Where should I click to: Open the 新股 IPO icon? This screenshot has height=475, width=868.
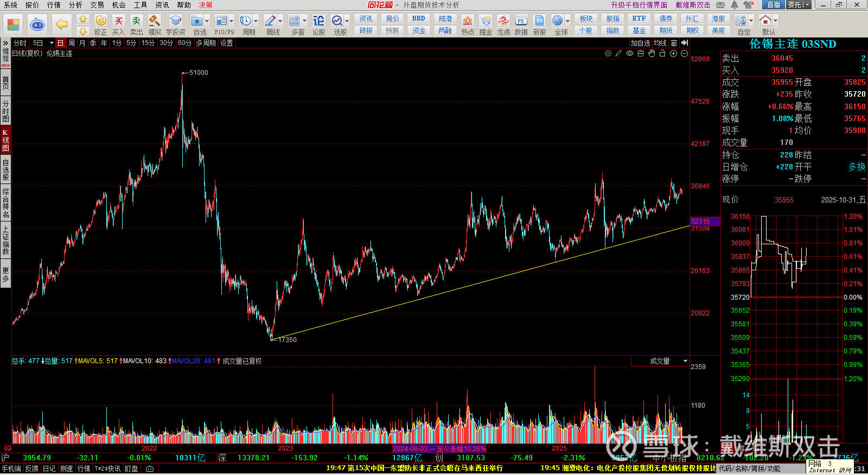[x=539, y=25]
